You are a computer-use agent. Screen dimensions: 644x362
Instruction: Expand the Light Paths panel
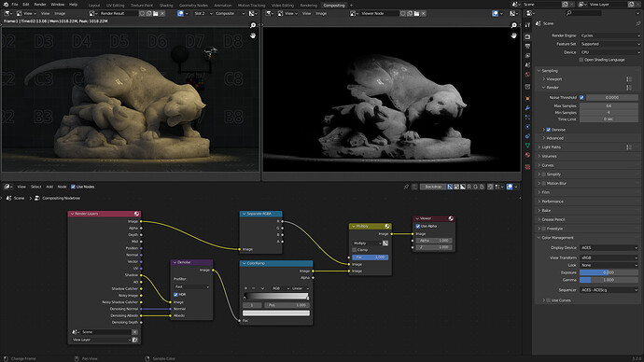click(551, 146)
